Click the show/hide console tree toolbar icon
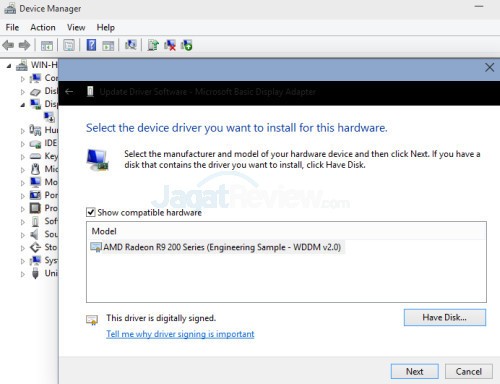500x384 pixels. 47,45
